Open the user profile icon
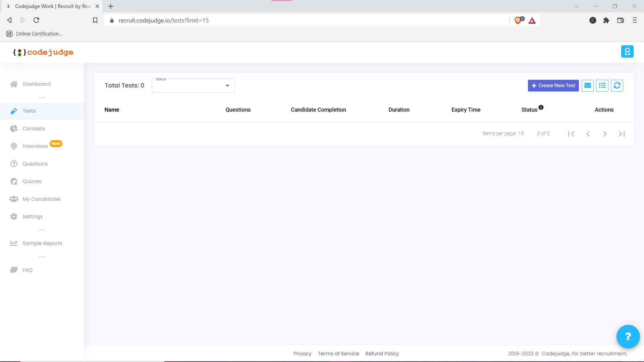This screenshot has height=362, width=644. pos(627,52)
